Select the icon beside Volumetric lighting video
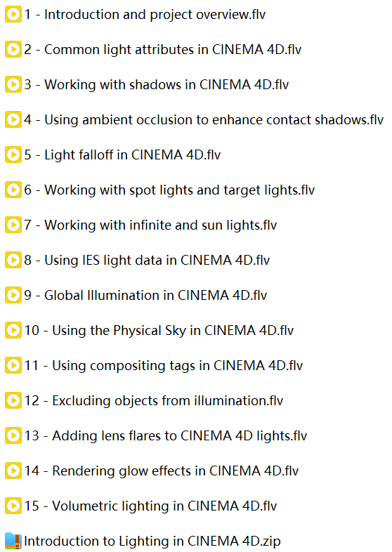Viewport: 392px width, 552px height. coord(13,506)
